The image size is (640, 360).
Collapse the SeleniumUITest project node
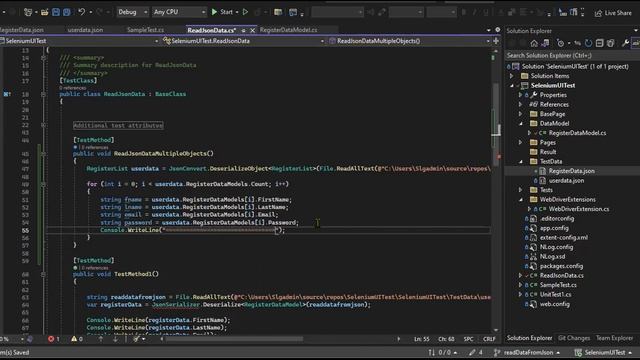[x=512, y=86]
